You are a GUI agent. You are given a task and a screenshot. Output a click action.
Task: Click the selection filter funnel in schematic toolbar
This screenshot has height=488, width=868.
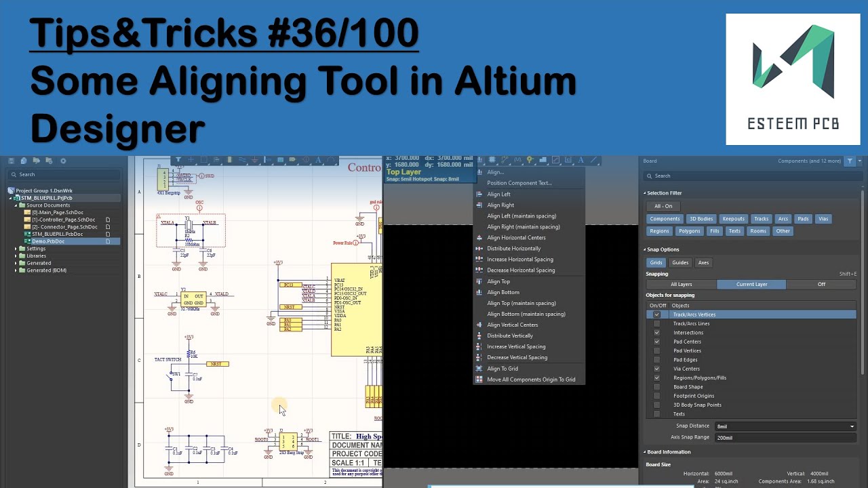[178, 160]
